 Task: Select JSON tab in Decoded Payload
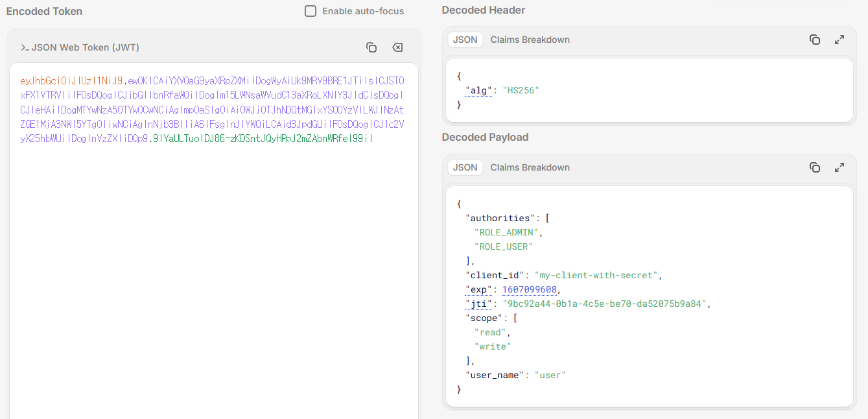point(465,167)
